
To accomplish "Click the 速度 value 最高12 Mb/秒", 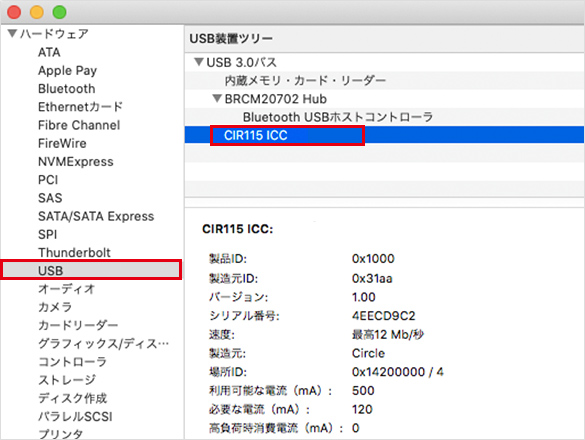I will point(388,334).
